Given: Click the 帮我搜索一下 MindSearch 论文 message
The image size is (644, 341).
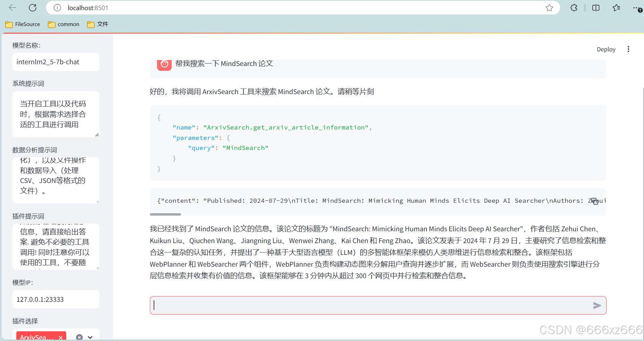Looking at the screenshot, I should pyautogui.click(x=224, y=64).
